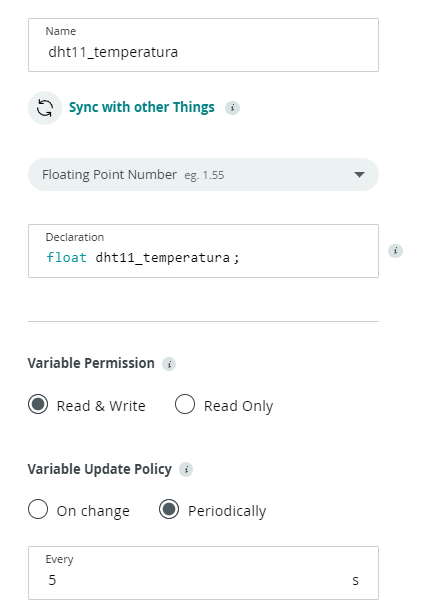Screen dimensions: 425x610
Task: Click the circular sync arrows icon
Action: [x=45, y=108]
